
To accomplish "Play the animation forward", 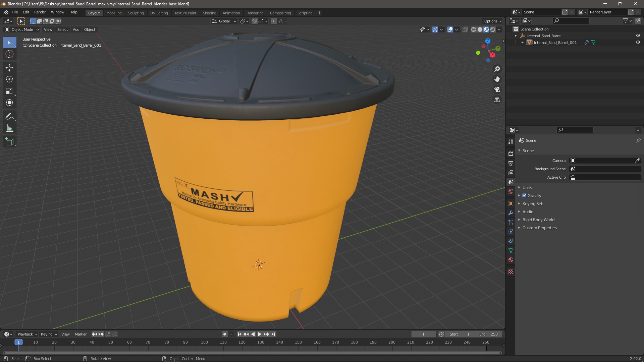I will click(260, 334).
